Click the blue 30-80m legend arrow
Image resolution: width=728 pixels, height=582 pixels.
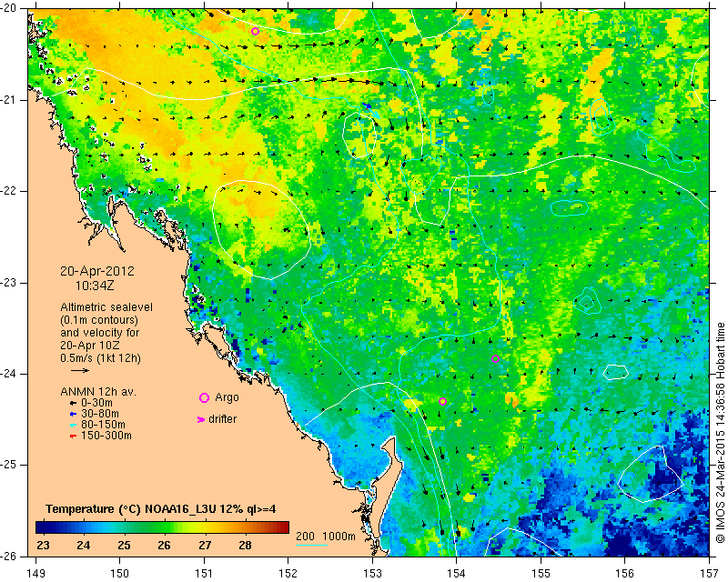73,414
